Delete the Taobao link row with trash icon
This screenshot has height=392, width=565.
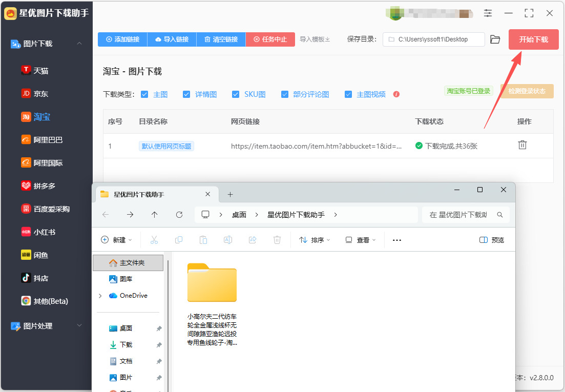522,145
